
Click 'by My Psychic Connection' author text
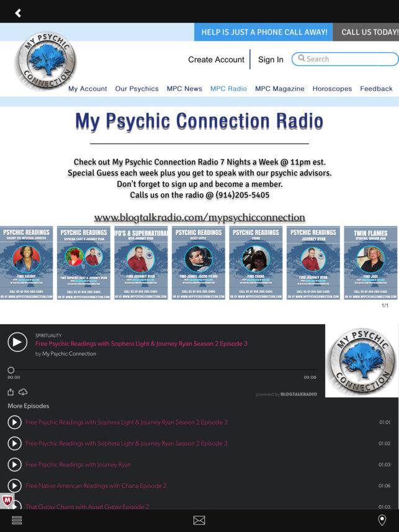66,354
